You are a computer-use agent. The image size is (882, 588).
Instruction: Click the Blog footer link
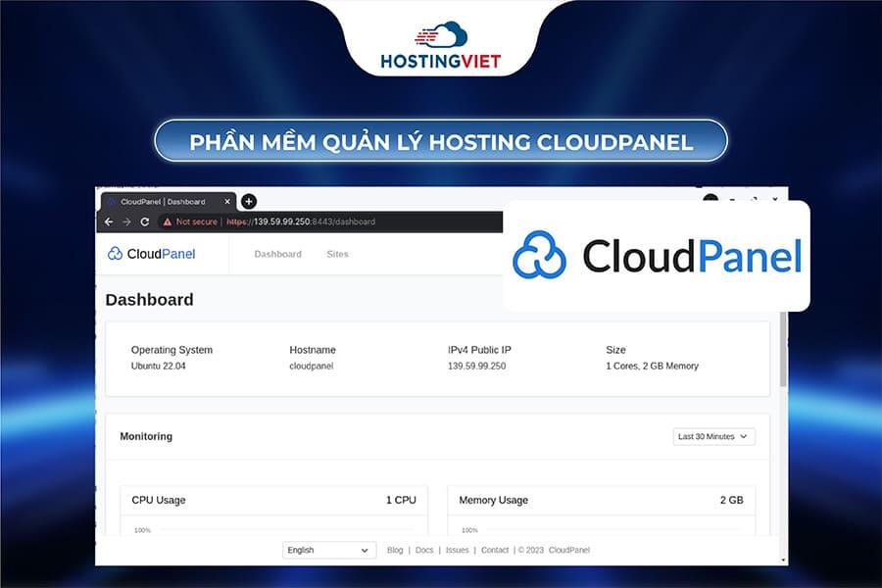pyautogui.click(x=395, y=550)
